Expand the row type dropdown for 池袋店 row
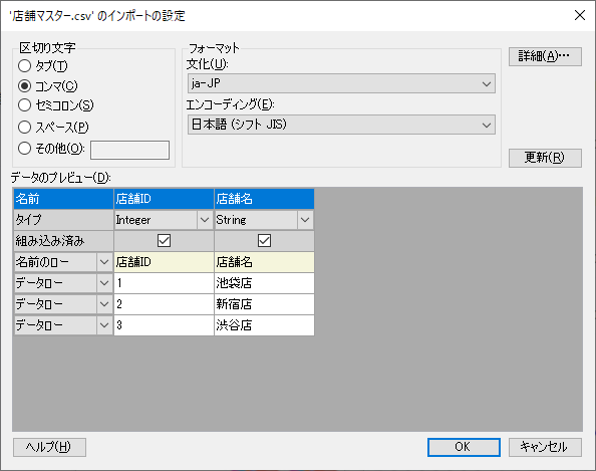The width and height of the screenshot is (596, 471). click(104, 283)
